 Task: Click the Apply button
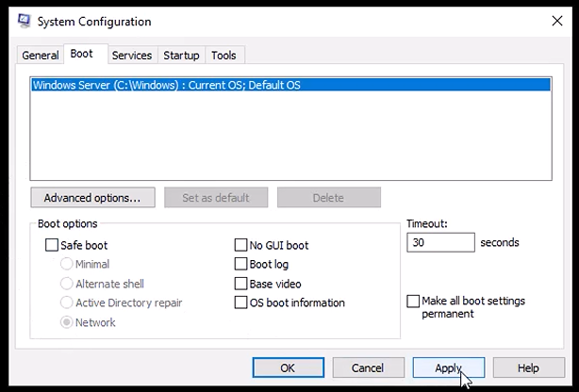(448, 367)
